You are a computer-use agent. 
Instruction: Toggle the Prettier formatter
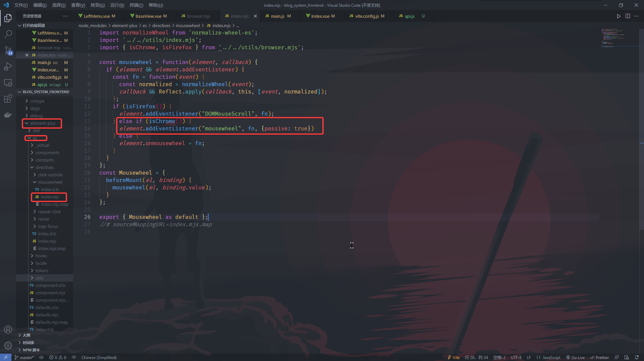point(599,357)
